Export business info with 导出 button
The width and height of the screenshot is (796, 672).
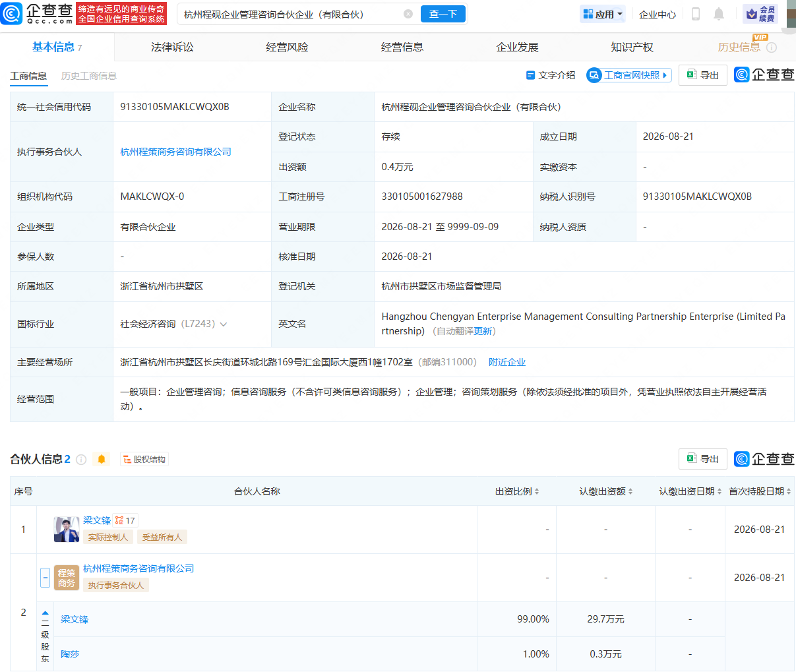point(703,75)
